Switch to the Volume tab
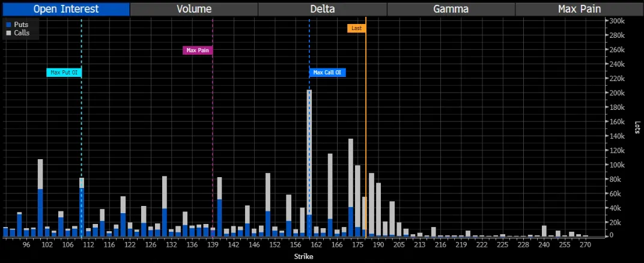The width and height of the screenshot is (644, 263). click(193, 9)
